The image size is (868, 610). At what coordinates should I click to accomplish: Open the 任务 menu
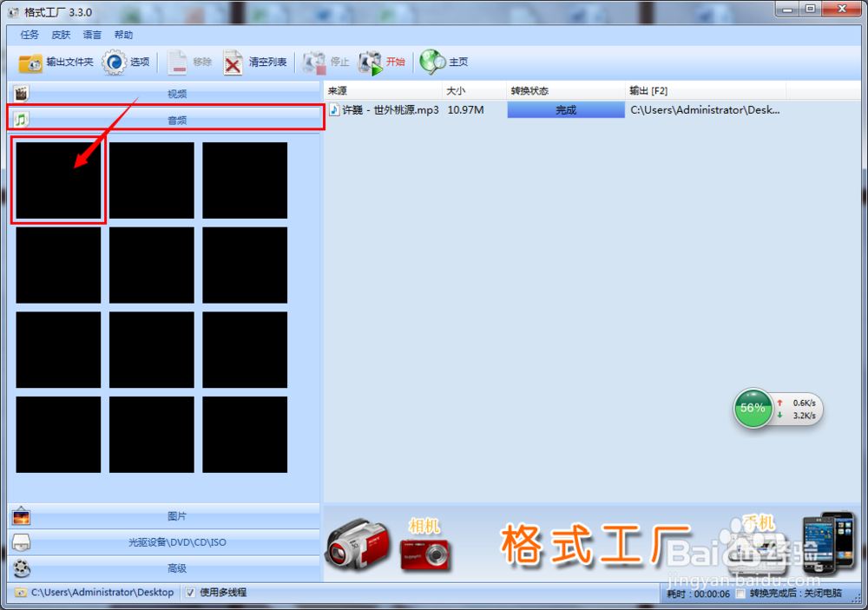pyautogui.click(x=30, y=35)
